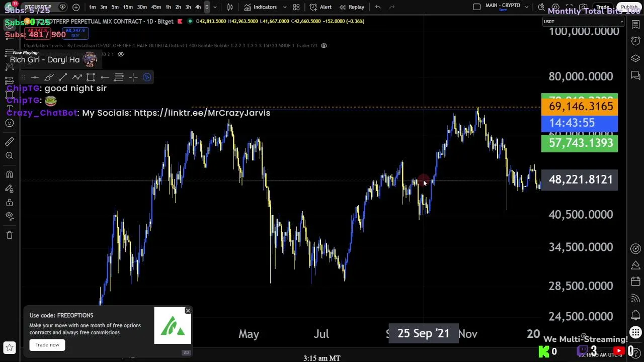
Task: Open the notifications bell icon
Action: (635, 316)
